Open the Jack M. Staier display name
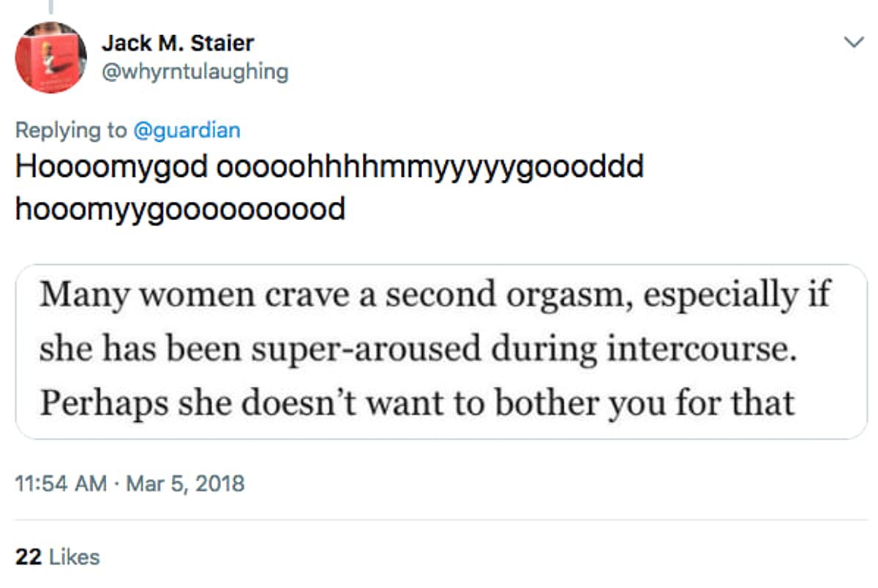This screenshot has height=588, width=878. coord(178,42)
